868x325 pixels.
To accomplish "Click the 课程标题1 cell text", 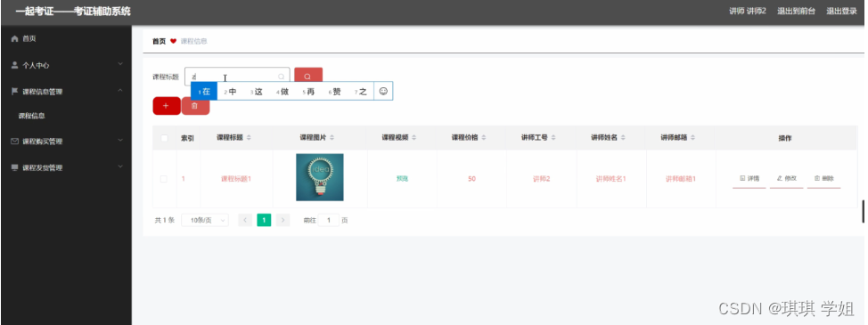I will [x=236, y=179].
